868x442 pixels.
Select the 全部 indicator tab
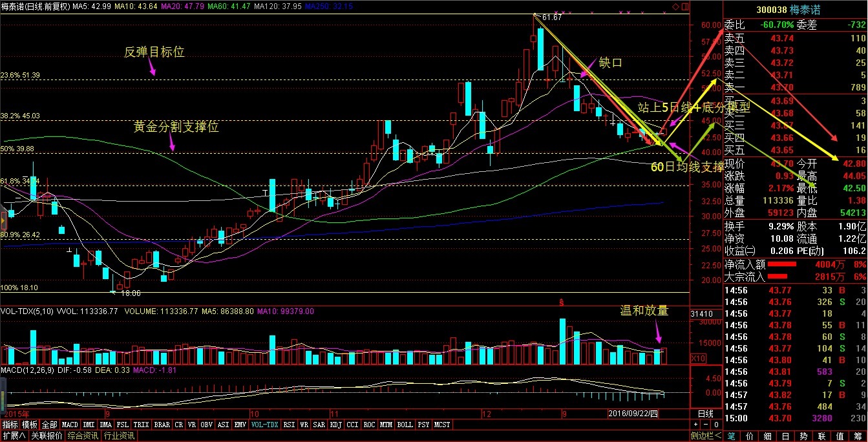point(50,425)
